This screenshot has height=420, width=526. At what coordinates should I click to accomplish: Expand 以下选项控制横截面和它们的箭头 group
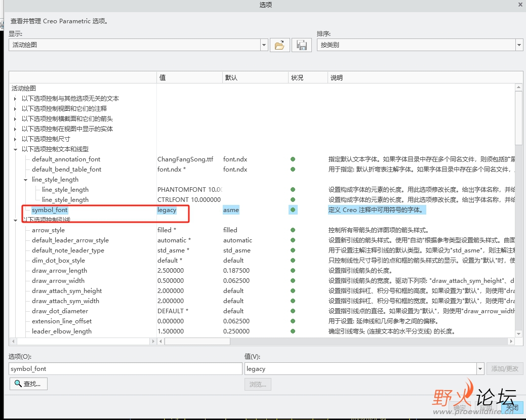click(15, 118)
